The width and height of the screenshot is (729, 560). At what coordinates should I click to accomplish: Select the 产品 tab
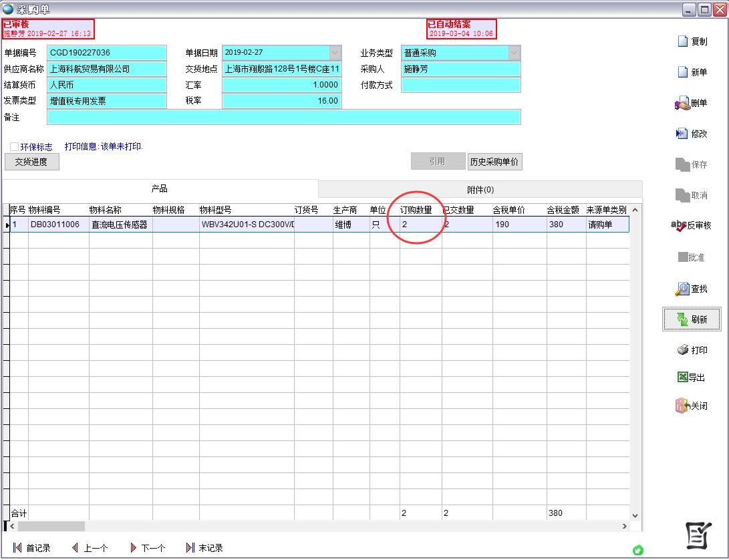160,189
